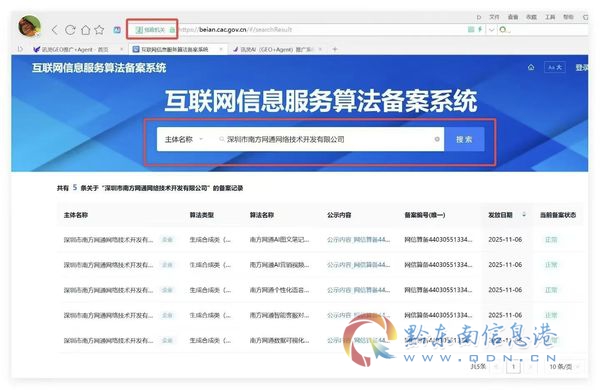Click the 互联网信息服务算法备案系统 header logo text
600x390 pixels.
[x=99, y=68]
